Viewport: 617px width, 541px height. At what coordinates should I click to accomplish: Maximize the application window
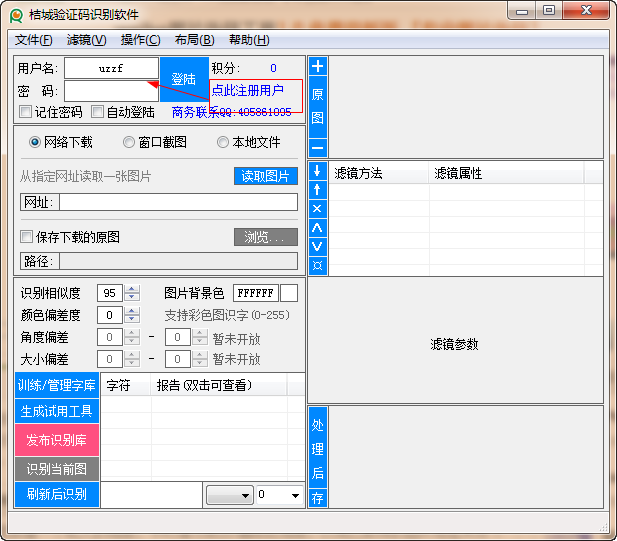(x=549, y=11)
